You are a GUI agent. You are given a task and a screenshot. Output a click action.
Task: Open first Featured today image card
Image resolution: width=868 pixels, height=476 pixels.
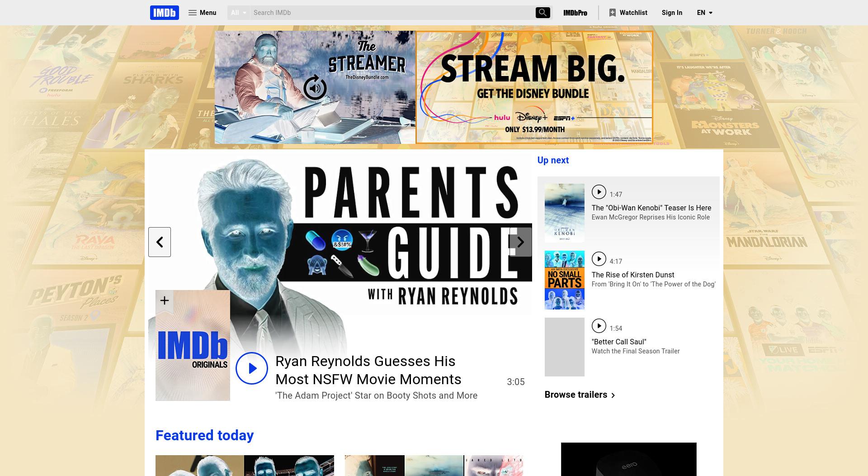click(245, 466)
